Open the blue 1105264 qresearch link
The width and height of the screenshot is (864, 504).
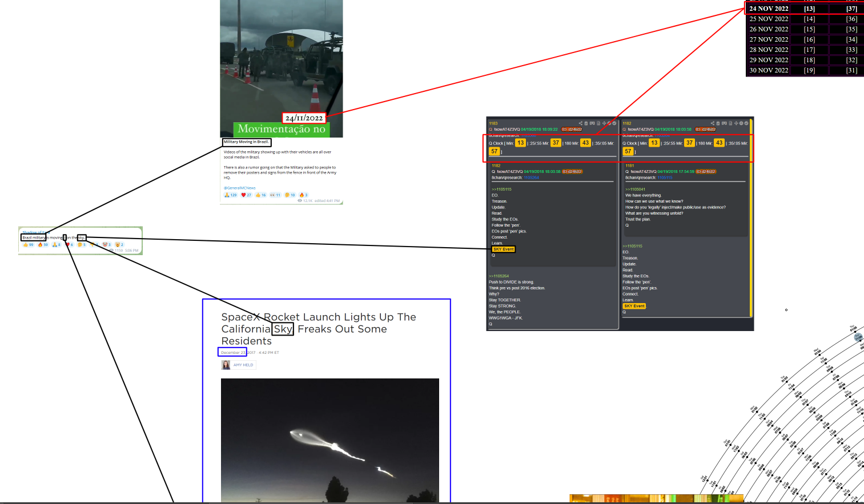[x=532, y=178]
